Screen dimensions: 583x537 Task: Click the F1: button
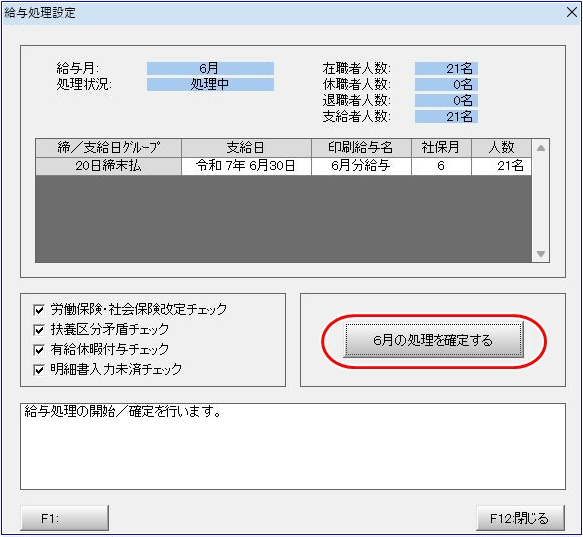pos(64,518)
